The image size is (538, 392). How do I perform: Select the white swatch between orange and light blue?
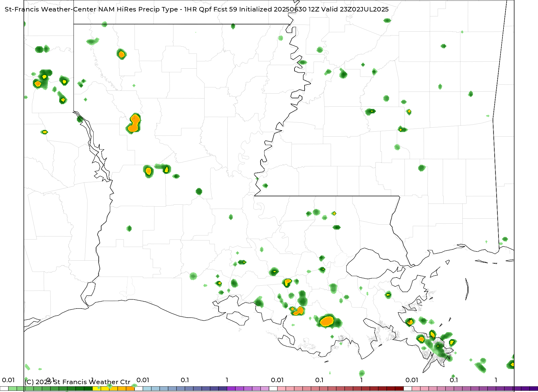[x=139, y=389]
